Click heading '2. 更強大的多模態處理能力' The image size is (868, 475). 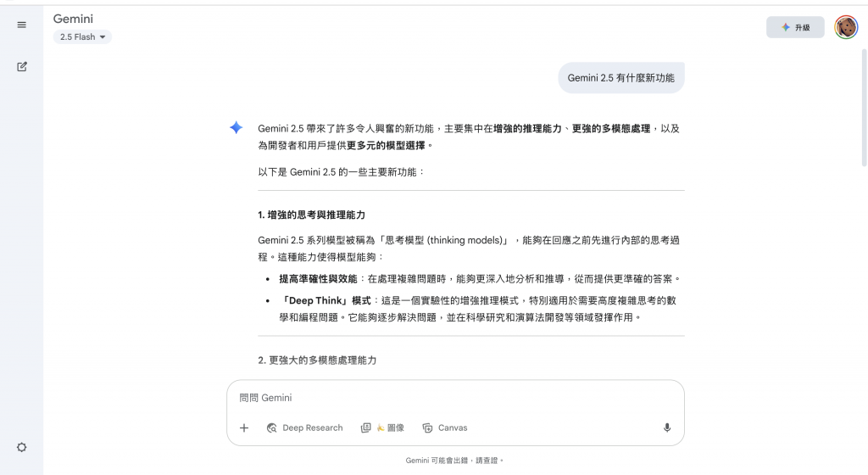317,360
